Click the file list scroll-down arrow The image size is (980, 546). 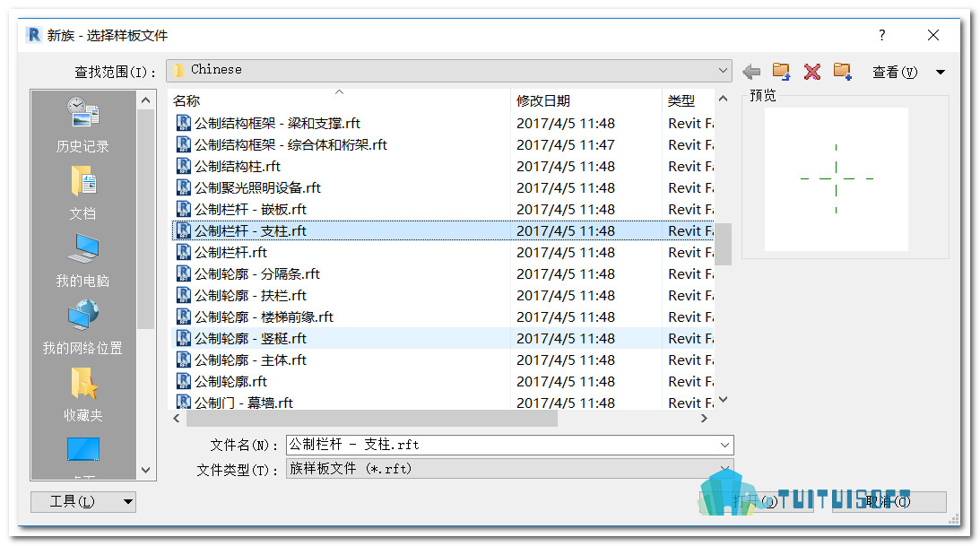pyautogui.click(x=724, y=400)
